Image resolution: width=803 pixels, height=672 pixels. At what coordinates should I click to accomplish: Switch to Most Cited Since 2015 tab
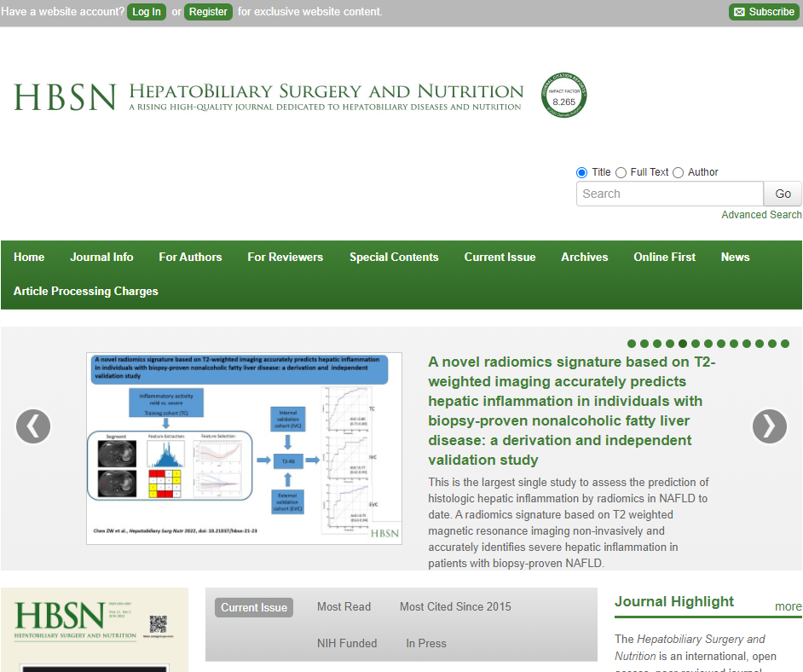[x=455, y=607]
